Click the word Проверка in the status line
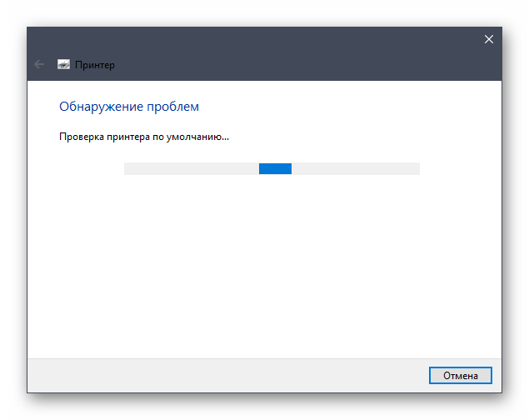This screenshot has width=529, height=420. click(81, 137)
